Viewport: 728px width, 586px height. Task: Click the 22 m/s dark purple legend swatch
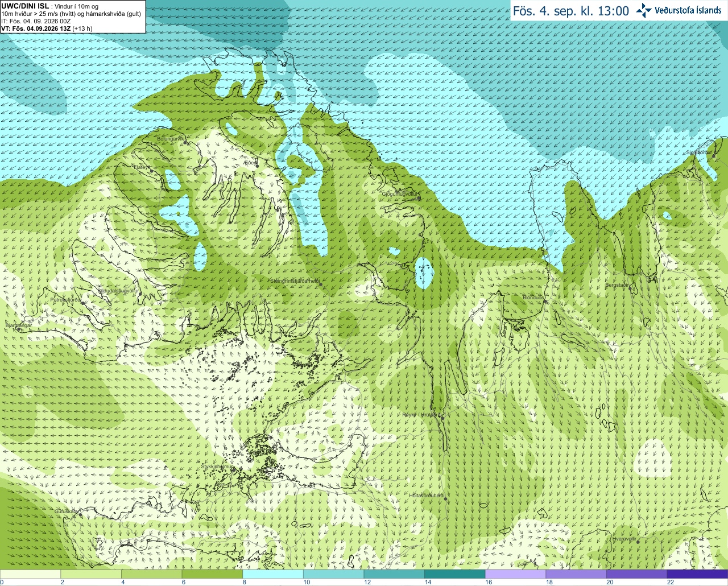(x=697, y=574)
